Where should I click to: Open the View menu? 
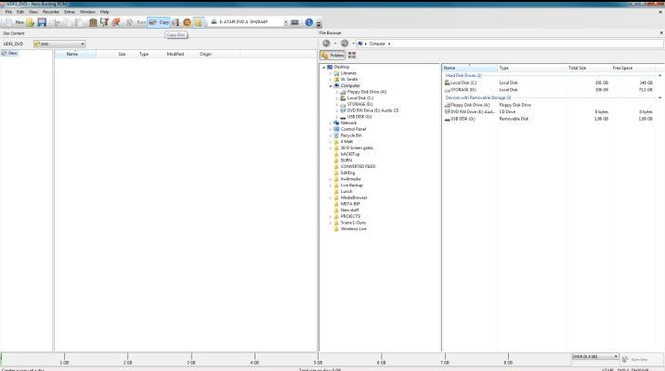pyautogui.click(x=33, y=12)
